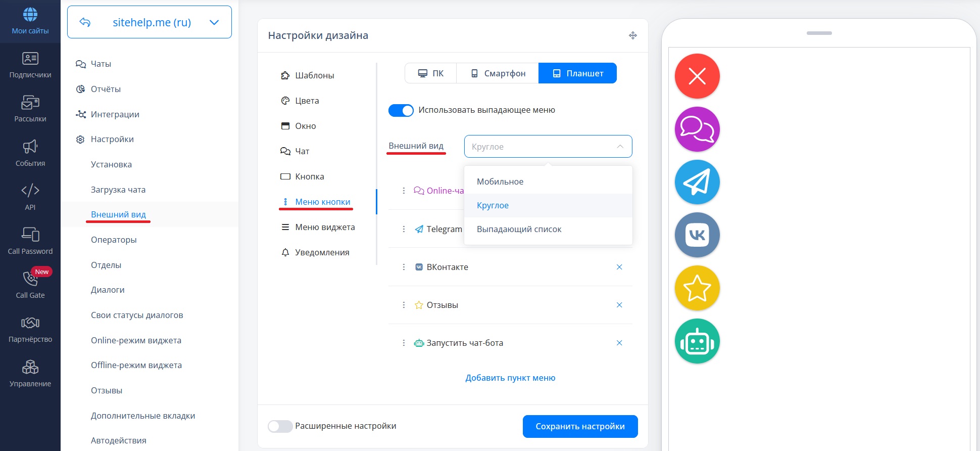980x451 pixels.
Task: Disable the use dropdown menu toggle
Action: click(x=401, y=110)
